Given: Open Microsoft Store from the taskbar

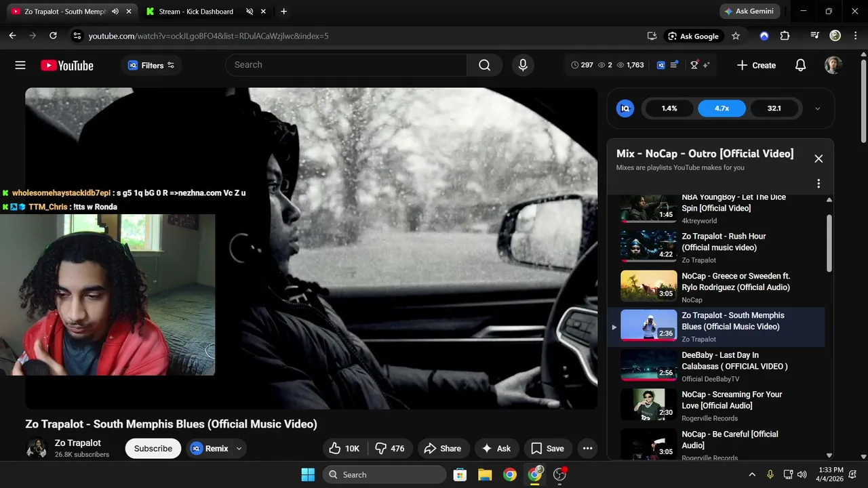Looking at the screenshot, I should [x=460, y=474].
